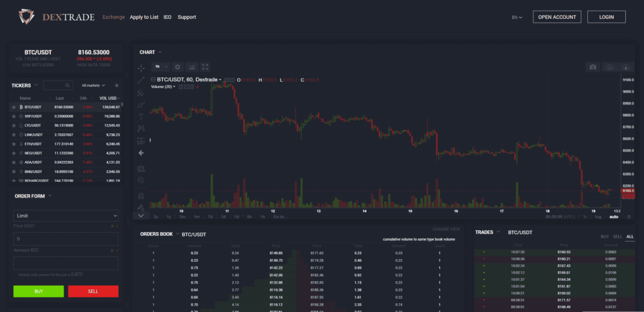Favorite the ETH/USDT ticker star

14,144
